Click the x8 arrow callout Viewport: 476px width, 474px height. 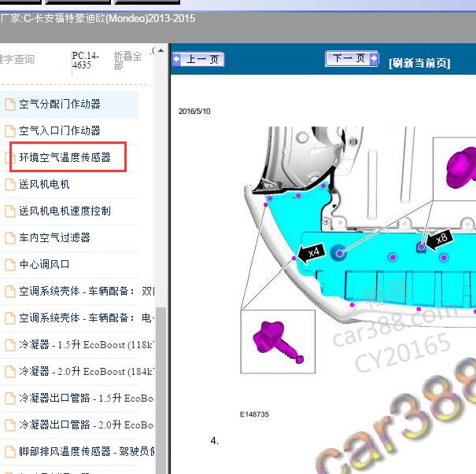pyautogui.click(x=440, y=239)
